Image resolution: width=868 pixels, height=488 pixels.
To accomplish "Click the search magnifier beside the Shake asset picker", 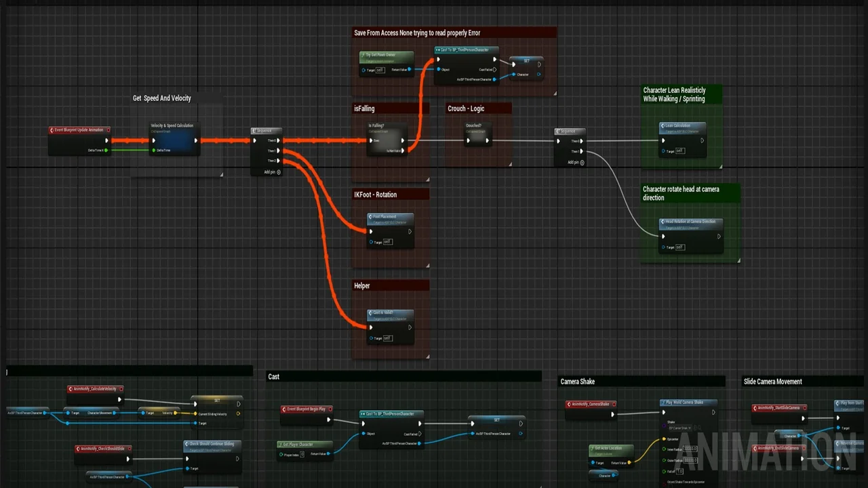I will 700,428.
